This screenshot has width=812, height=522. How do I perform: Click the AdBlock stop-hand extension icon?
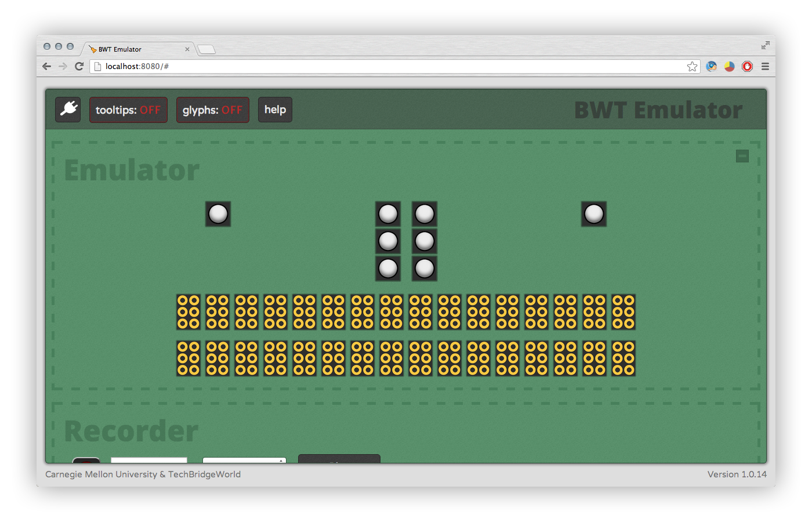click(x=747, y=67)
